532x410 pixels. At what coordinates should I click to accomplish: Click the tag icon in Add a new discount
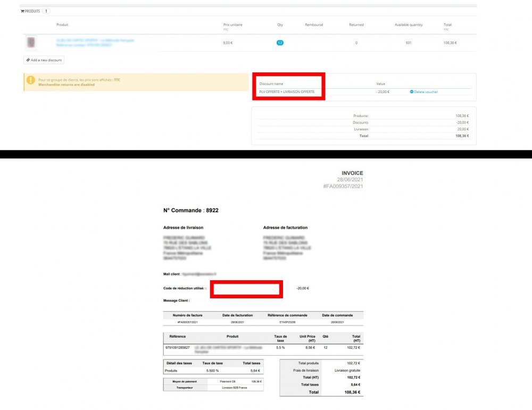[28, 60]
